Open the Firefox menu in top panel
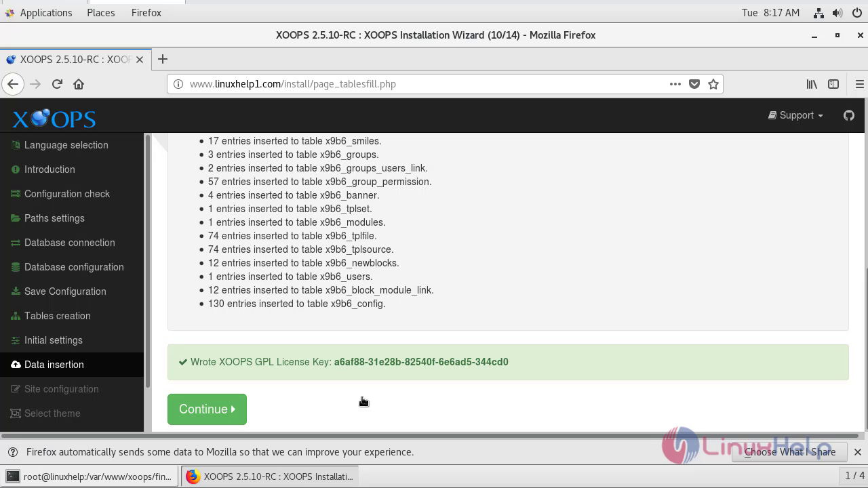This screenshot has width=868, height=488. point(146,13)
